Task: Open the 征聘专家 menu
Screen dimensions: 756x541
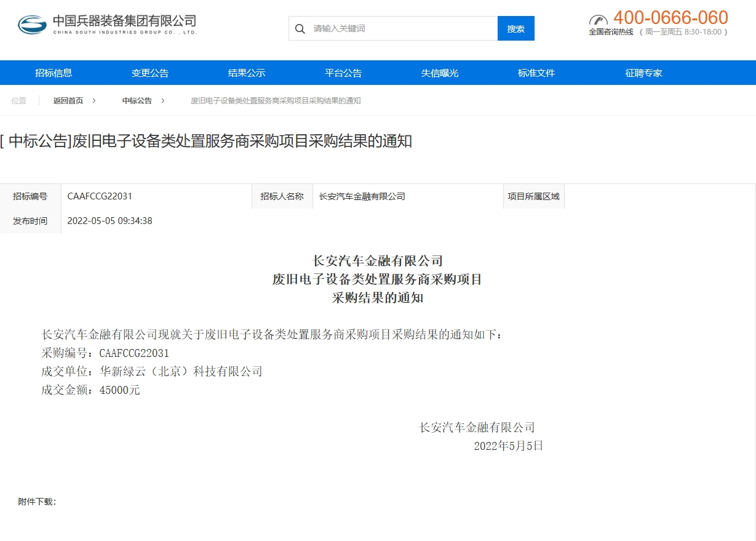Action: point(643,73)
